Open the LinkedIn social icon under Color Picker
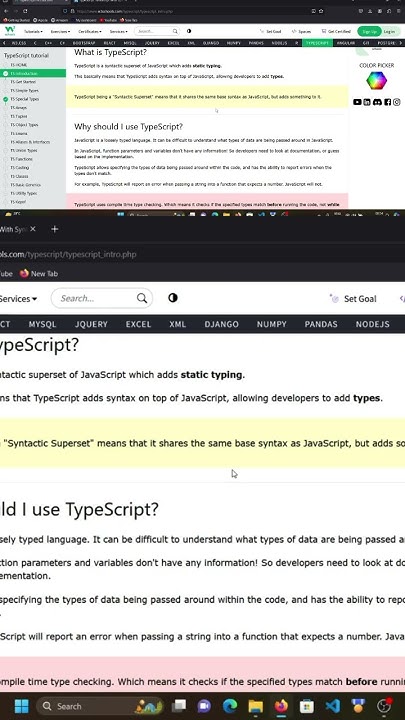This screenshot has height=720, width=405. (367, 102)
